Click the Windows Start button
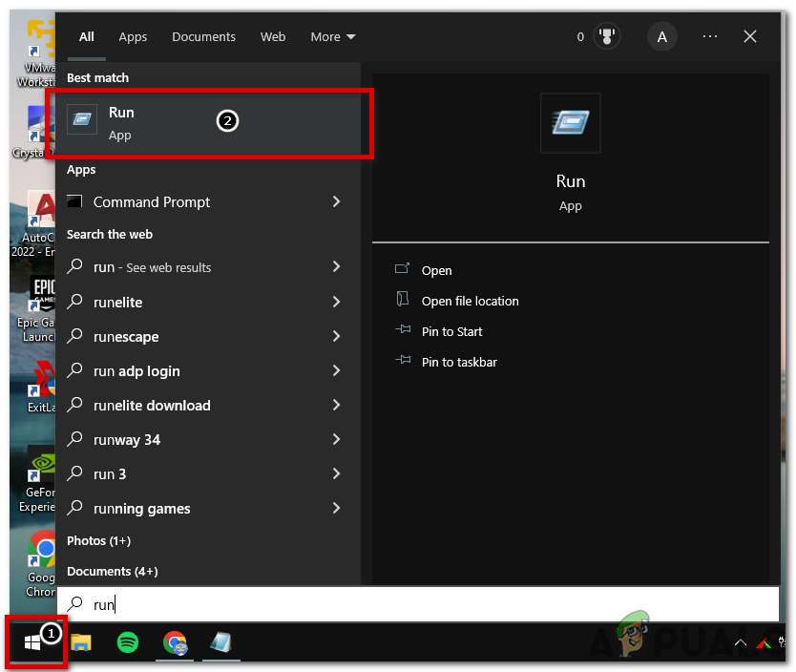Screen dimensions: 796x672 click(x=32, y=643)
